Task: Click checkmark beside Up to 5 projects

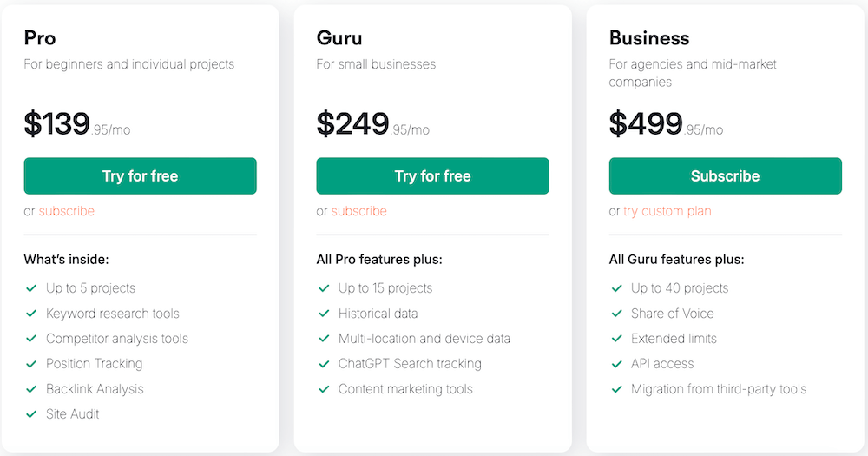Action: [x=31, y=287]
